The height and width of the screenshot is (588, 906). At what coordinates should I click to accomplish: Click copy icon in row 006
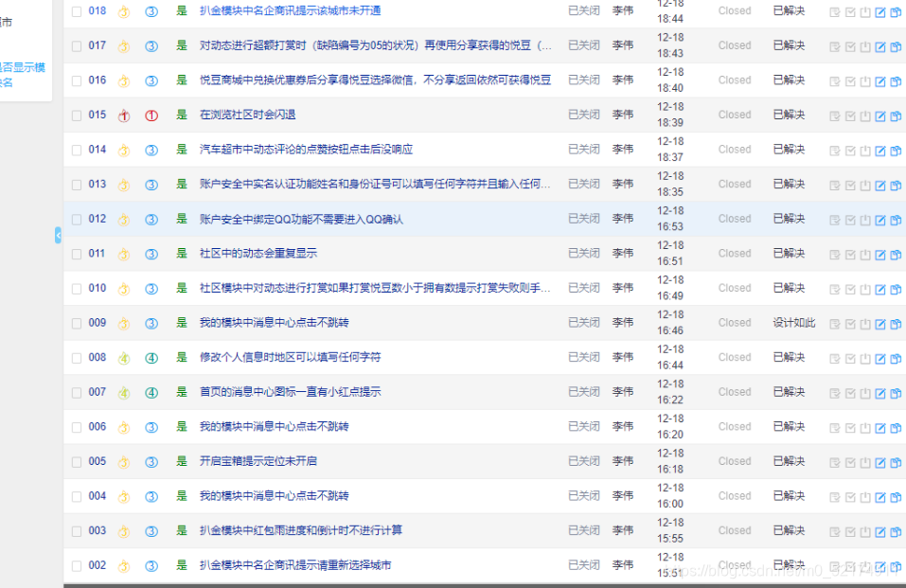[896, 428]
